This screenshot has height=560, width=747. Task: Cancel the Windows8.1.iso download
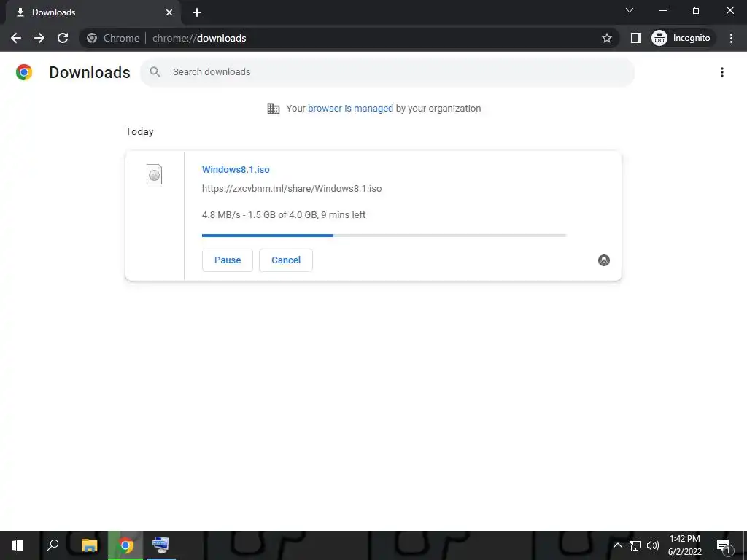(x=286, y=260)
